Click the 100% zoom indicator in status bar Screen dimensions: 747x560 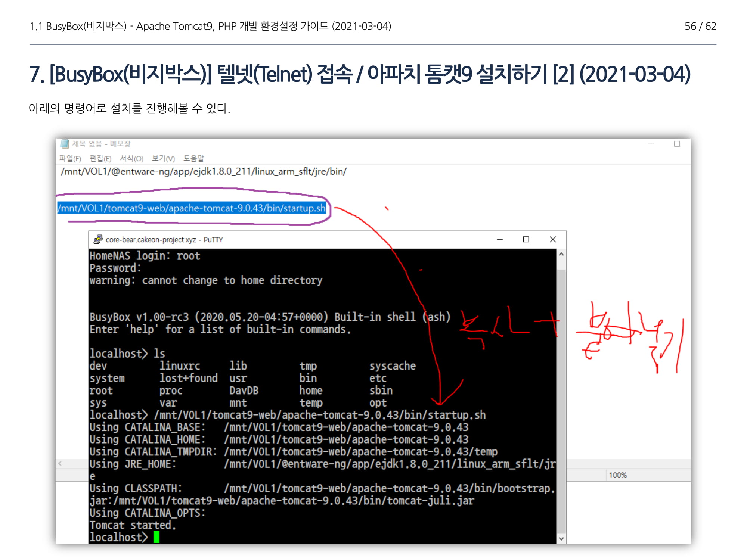618,475
